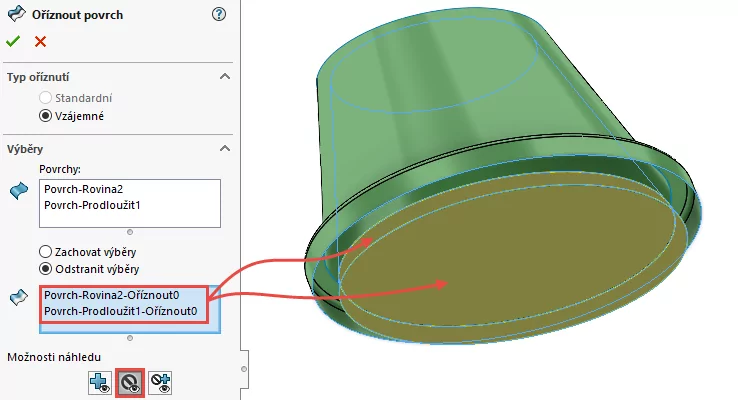The width and height of the screenshot is (738, 400).
Task: Collapse the Výběry section
Action: tap(225, 148)
